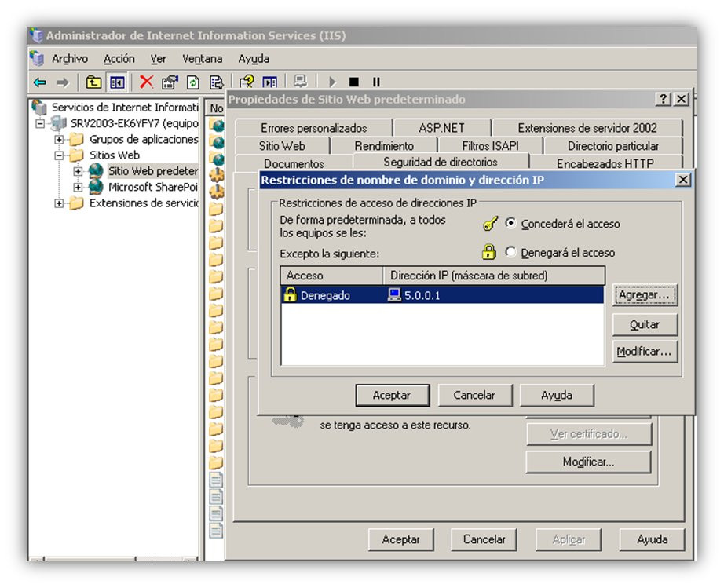Click the server icon of SRV2003-EK6YFY7
The width and height of the screenshot is (724, 588).
click(58, 123)
